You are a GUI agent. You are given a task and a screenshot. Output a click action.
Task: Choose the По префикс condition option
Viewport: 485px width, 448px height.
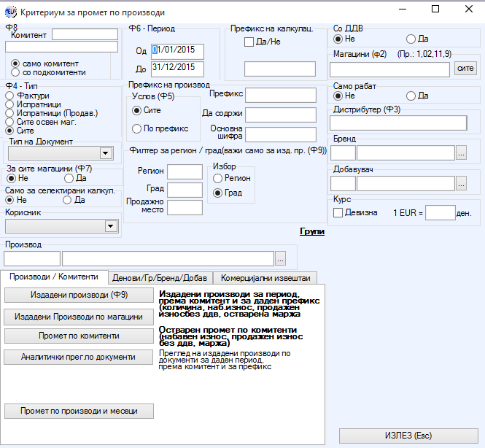tap(136, 128)
